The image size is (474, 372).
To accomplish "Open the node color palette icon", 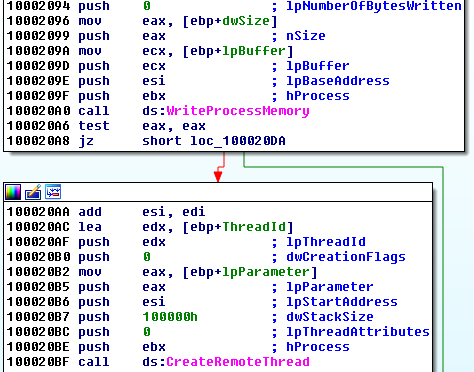I will point(13,192).
